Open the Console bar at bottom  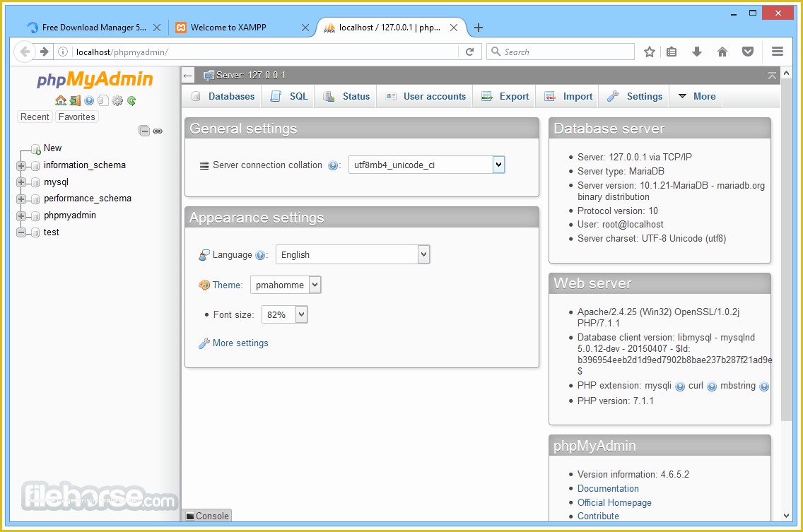(x=207, y=516)
